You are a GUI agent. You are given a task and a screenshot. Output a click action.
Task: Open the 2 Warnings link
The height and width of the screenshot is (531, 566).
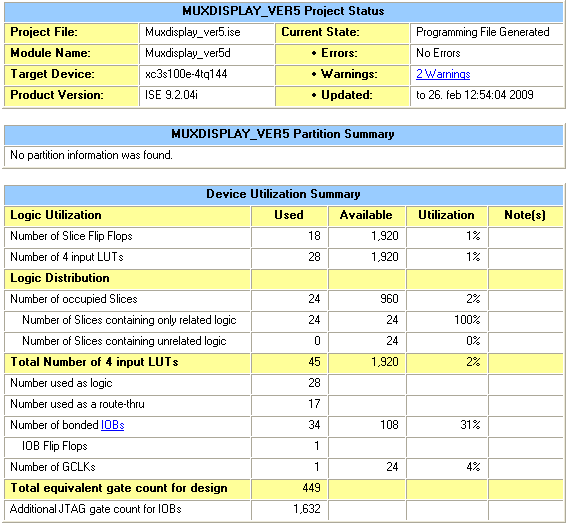coord(443,74)
